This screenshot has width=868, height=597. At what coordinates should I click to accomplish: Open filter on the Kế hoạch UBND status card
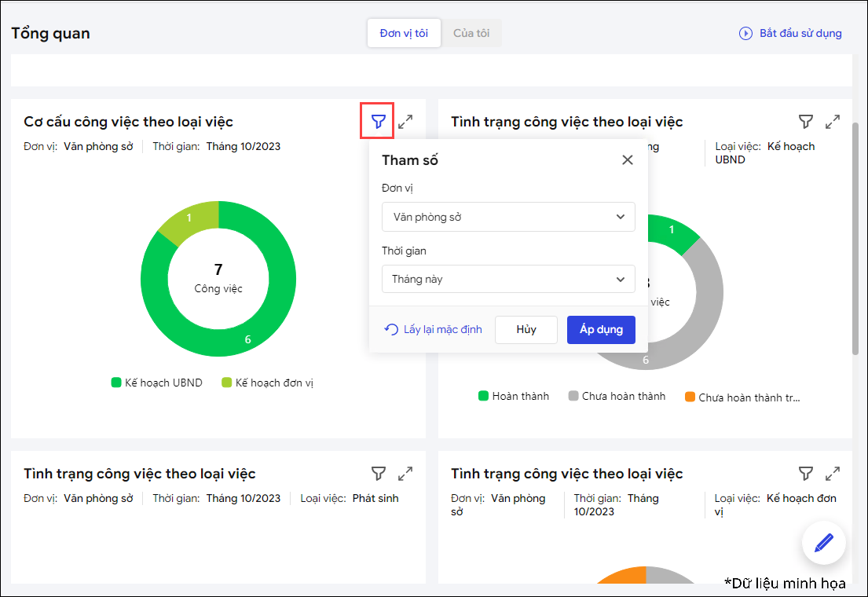tap(806, 121)
